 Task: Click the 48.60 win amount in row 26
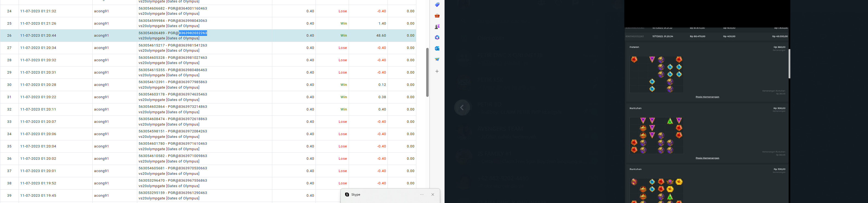pyautogui.click(x=381, y=36)
